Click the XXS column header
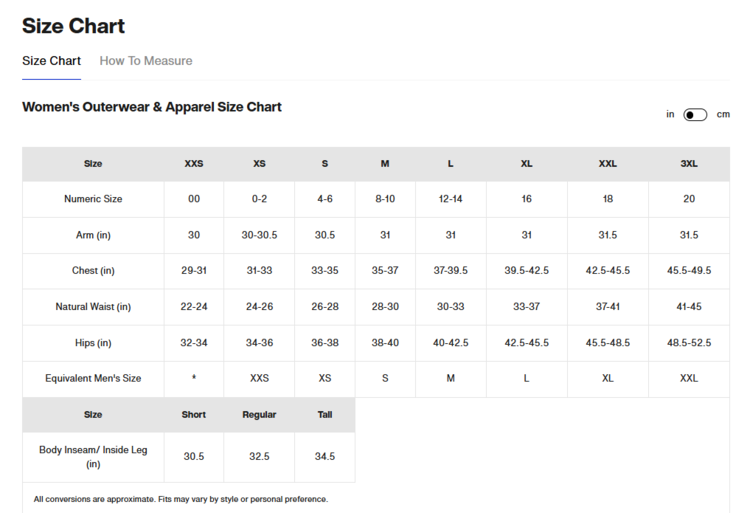This screenshot has width=750, height=513. click(194, 164)
